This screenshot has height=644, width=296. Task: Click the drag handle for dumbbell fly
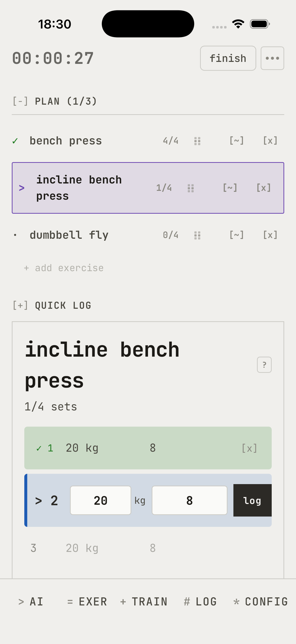pyautogui.click(x=197, y=235)
